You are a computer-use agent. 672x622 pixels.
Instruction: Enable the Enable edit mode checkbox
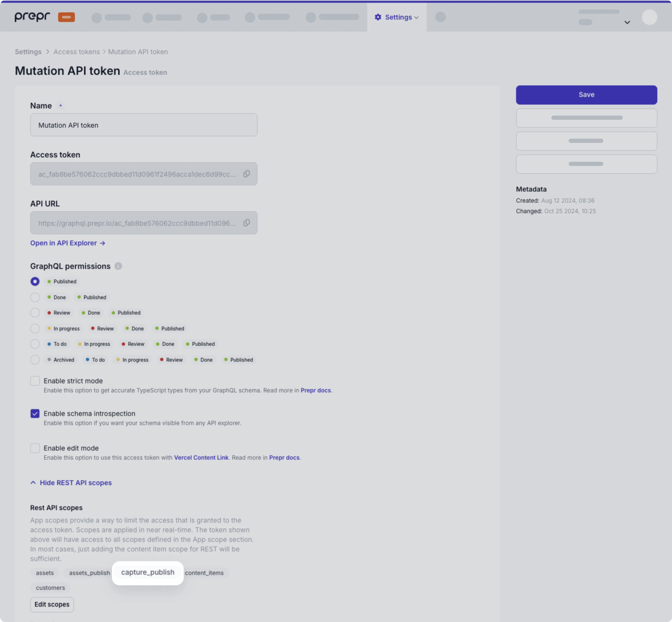pos(34,448)
